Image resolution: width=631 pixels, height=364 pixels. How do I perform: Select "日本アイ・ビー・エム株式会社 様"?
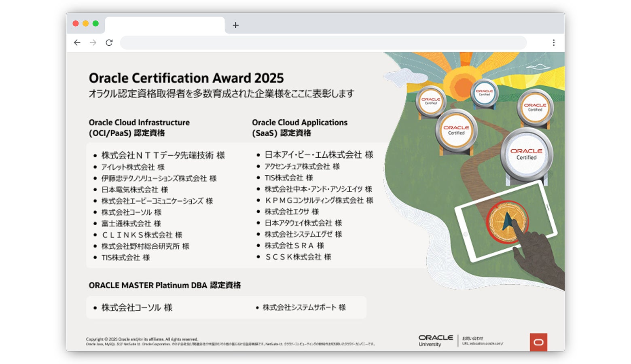[x=319, y=154]
